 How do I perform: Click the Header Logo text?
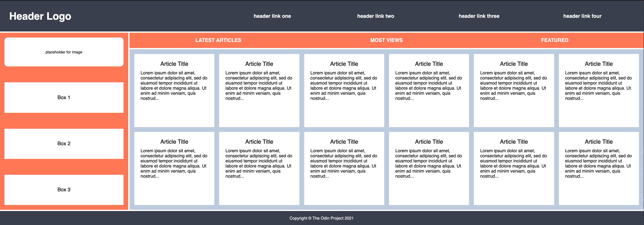(40, 16)
